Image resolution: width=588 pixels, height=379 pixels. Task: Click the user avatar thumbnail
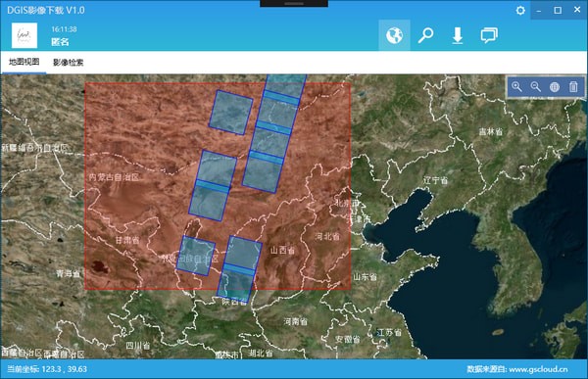(24, 35)
